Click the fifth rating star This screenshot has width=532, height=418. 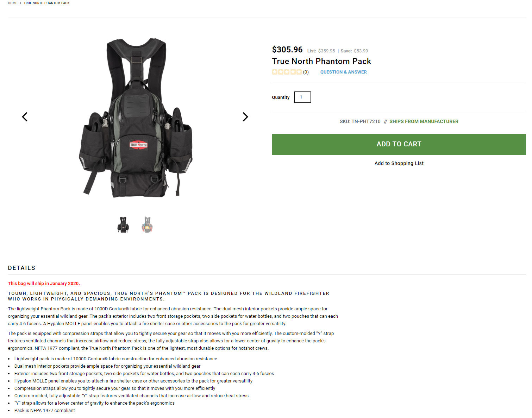tap(299, 72)
